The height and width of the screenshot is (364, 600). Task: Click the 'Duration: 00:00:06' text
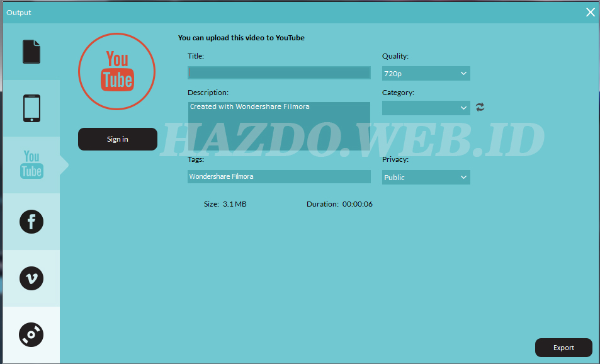[339, 204]
